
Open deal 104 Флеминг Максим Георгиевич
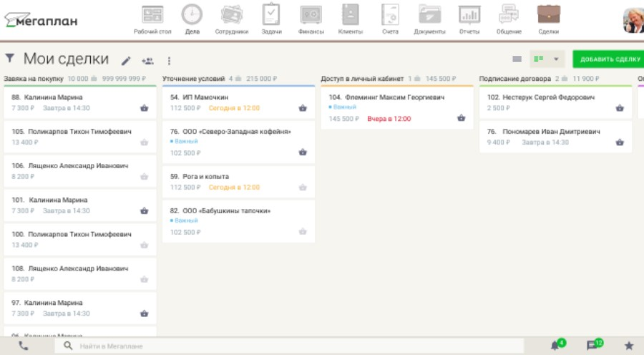coord(395,97)
